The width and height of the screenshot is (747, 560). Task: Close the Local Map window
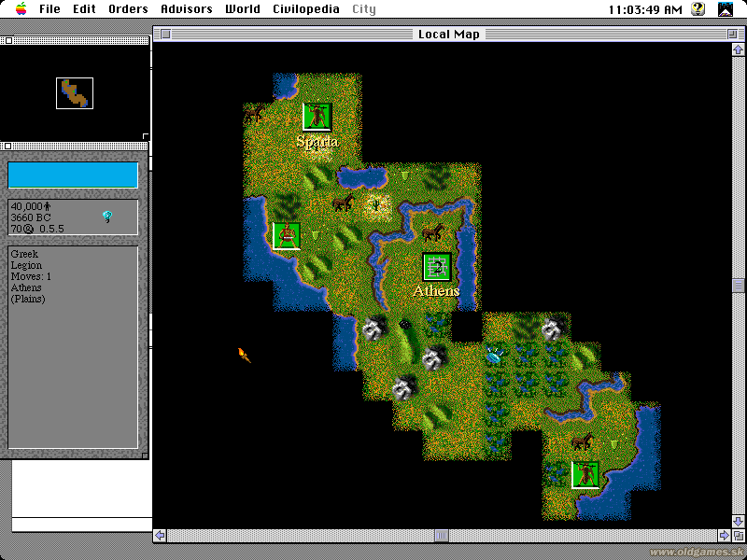pyautogui.click(x=165, y=34)
